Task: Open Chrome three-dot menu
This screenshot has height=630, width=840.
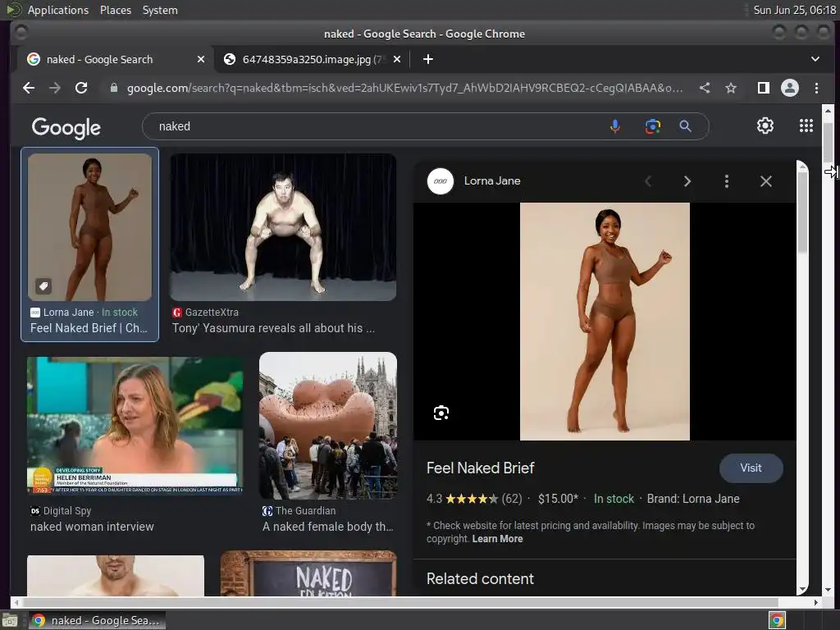Action: [816, 88]
